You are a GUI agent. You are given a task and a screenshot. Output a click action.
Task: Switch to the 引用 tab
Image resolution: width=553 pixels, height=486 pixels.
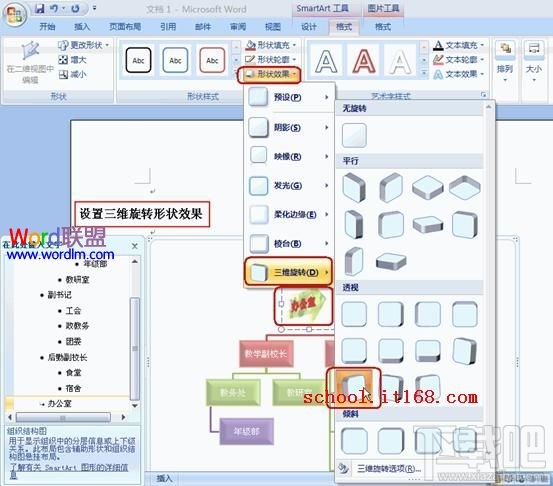168,27
